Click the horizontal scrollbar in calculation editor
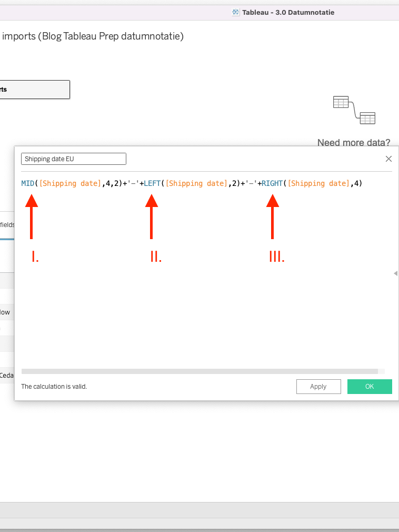The width and height of the screenshot is (399, 532). coord(200,371)
